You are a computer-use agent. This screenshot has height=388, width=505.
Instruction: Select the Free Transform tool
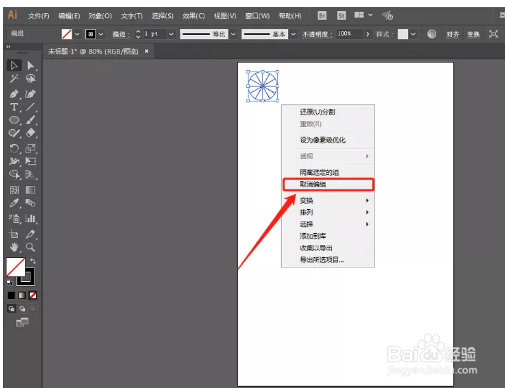tap(30, 161)
